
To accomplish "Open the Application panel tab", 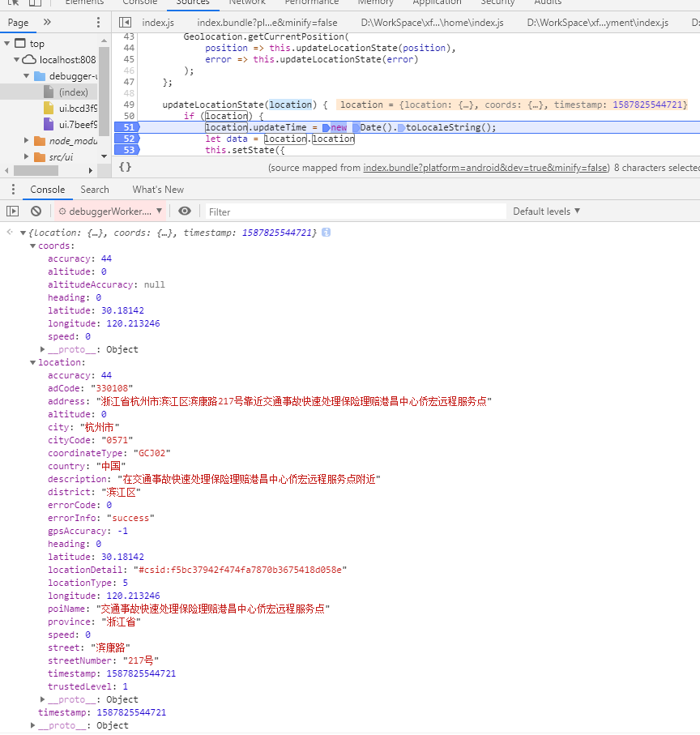I will click(437, 2).
